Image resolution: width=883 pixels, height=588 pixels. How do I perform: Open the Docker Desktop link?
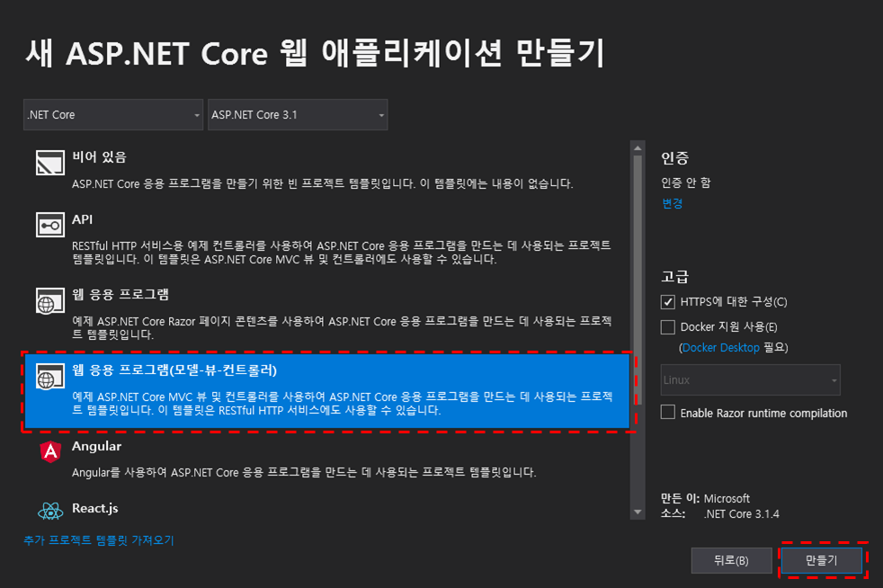pyautogui.click(x=721, y=348)
